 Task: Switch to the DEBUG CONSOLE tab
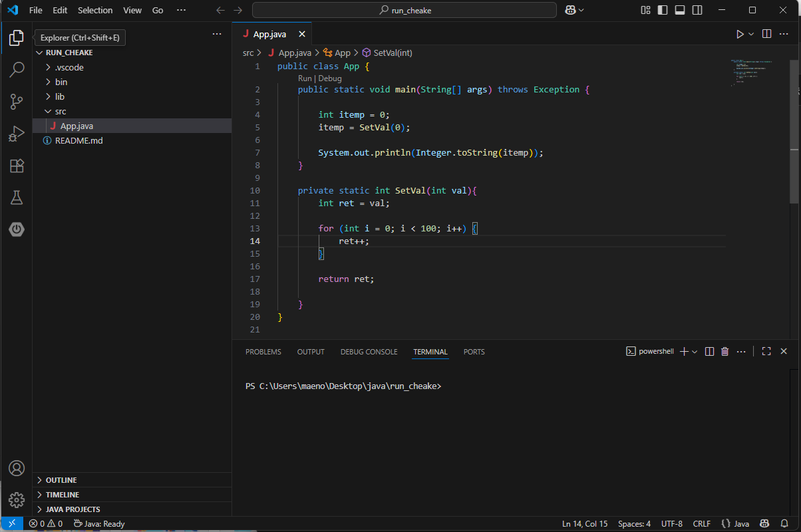coord(369,352)
